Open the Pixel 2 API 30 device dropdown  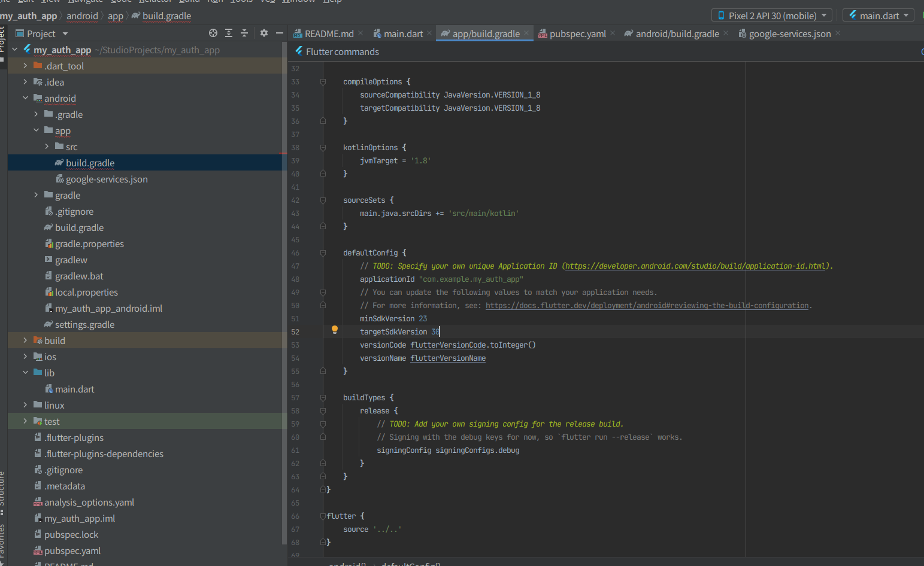pos(771,16)
